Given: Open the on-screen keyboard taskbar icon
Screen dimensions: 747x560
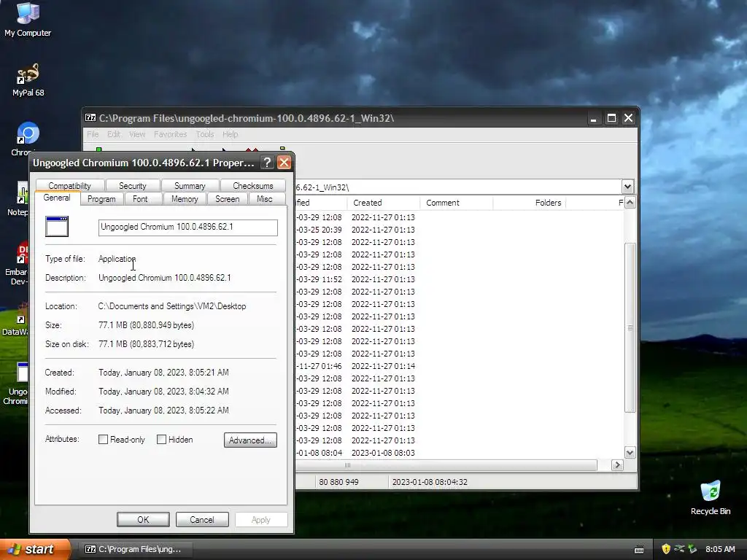Looking at the screenshot, I should click(639, 550).
